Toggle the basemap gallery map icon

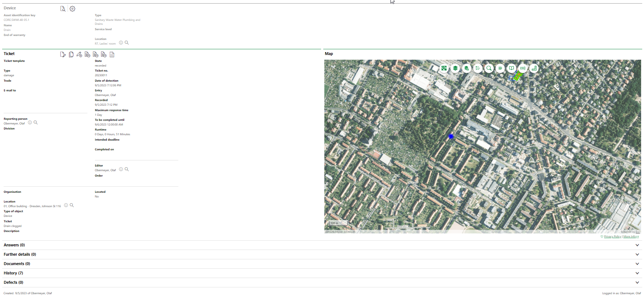click(444, 68)
